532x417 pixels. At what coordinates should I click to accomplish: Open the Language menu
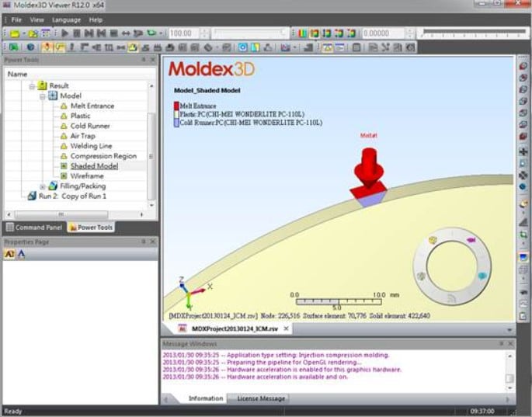pos(66,20)
